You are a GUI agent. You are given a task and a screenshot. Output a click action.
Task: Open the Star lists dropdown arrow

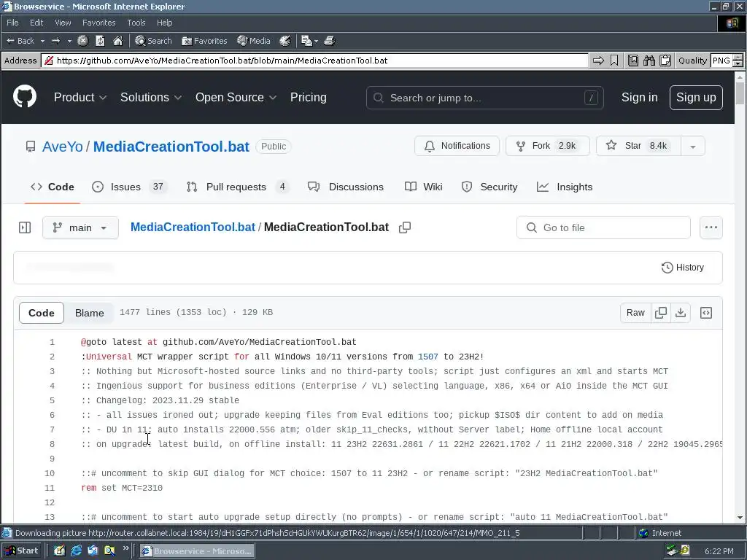693,146
